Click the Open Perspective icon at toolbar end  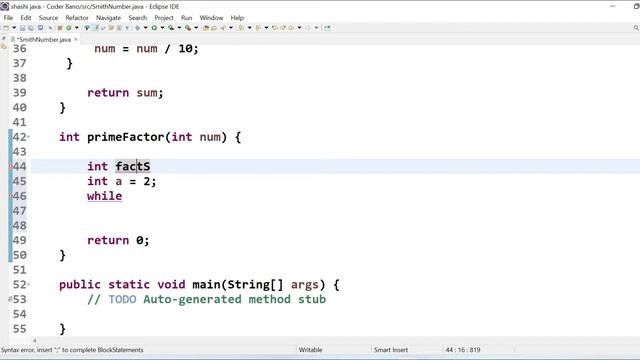[327, 28]
